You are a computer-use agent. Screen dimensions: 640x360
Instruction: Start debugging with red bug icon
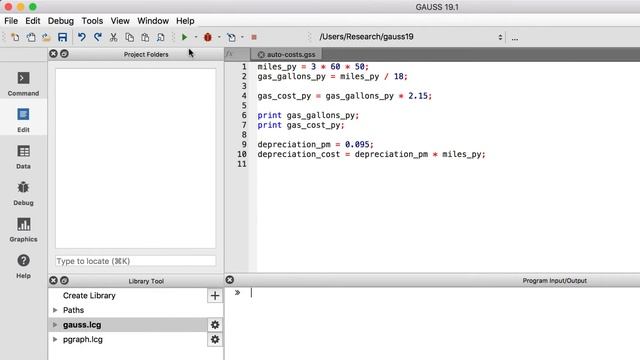tap(208, 38)
